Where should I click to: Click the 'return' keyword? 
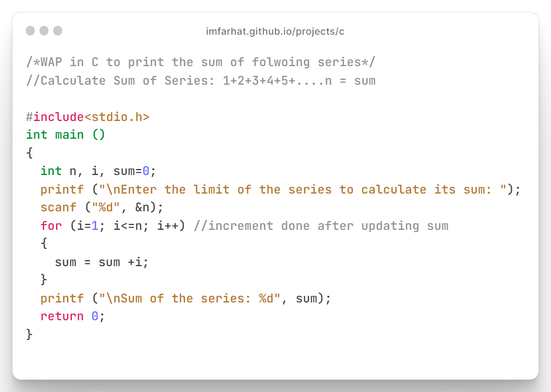coord(62,316)
